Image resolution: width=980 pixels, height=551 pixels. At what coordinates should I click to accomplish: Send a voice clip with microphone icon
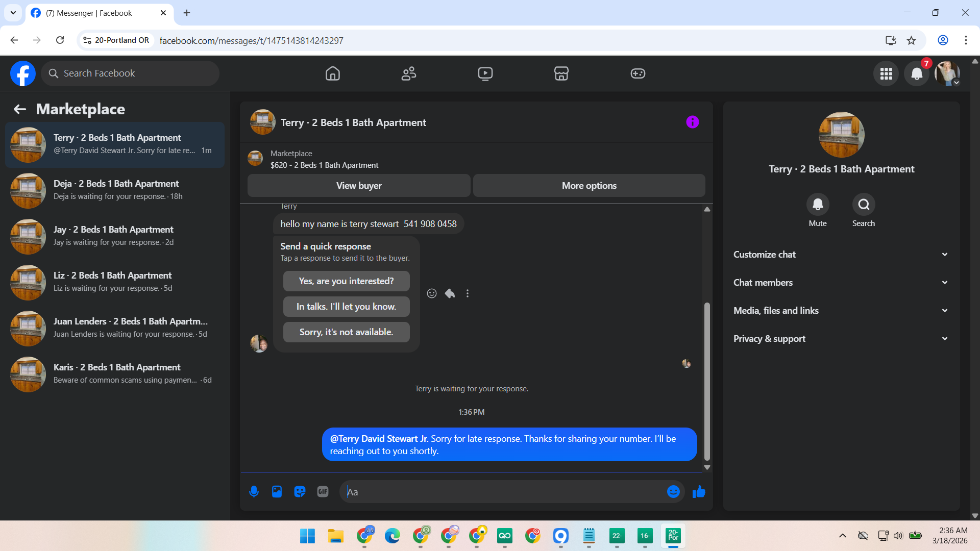click(x=254, y=492)
